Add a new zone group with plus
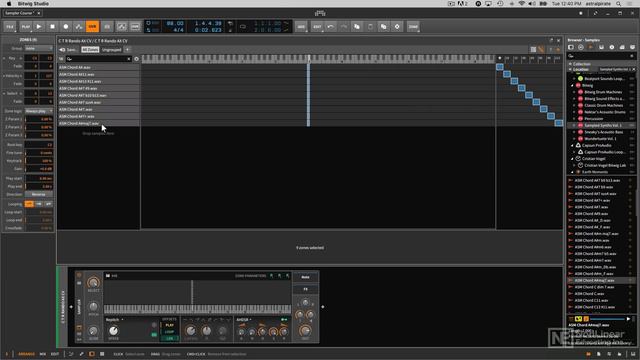 click(x=127, y=50)
